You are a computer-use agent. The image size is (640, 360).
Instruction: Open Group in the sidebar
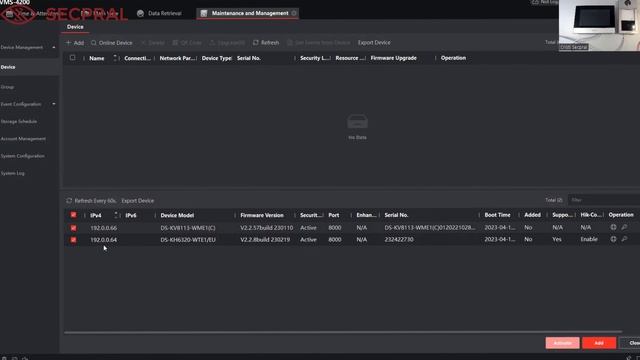(x=7, y=87)
